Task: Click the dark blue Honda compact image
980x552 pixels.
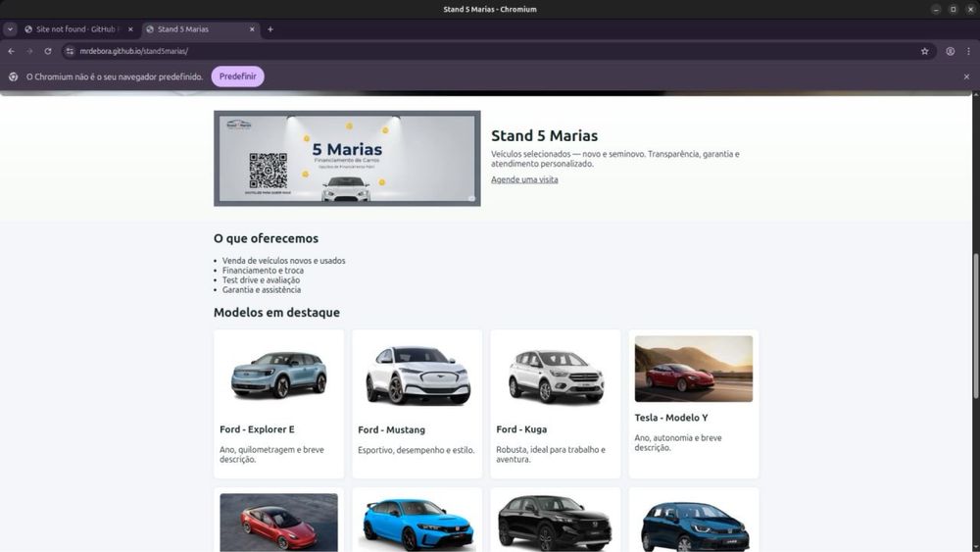Action: pyautogui.click(x=694, y=523)
